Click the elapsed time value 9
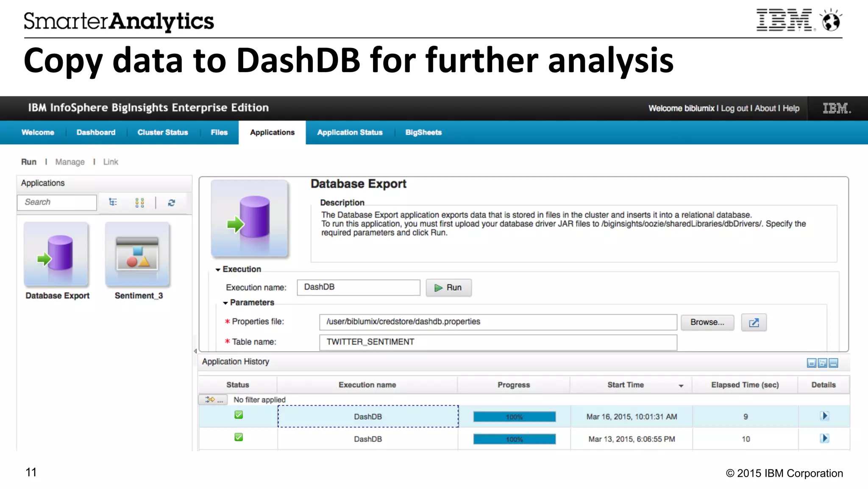 click(746, 417)
